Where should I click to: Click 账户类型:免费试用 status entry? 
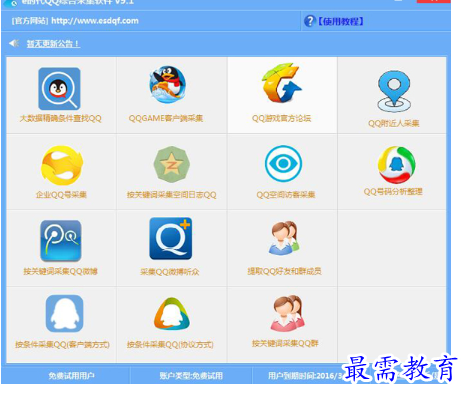191,376
